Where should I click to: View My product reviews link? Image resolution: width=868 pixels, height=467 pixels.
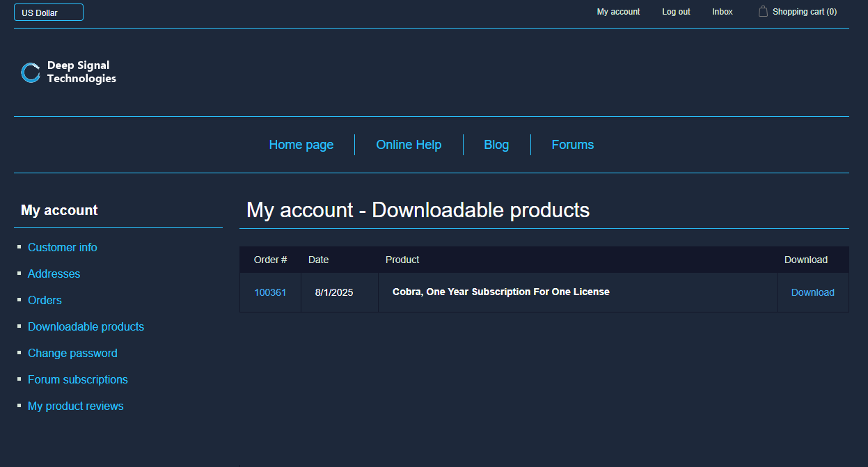click(75, 406)
